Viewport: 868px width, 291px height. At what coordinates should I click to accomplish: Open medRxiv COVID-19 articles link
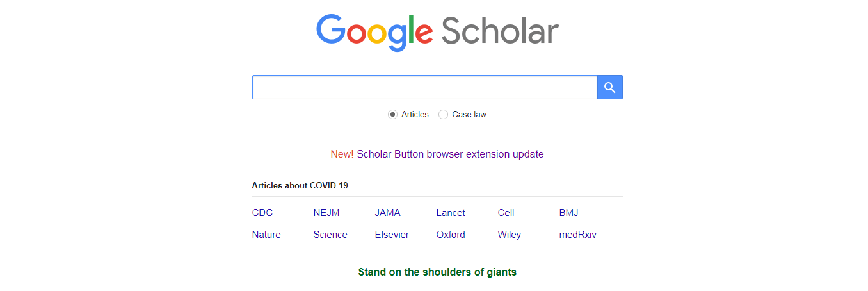pos(578,235)
